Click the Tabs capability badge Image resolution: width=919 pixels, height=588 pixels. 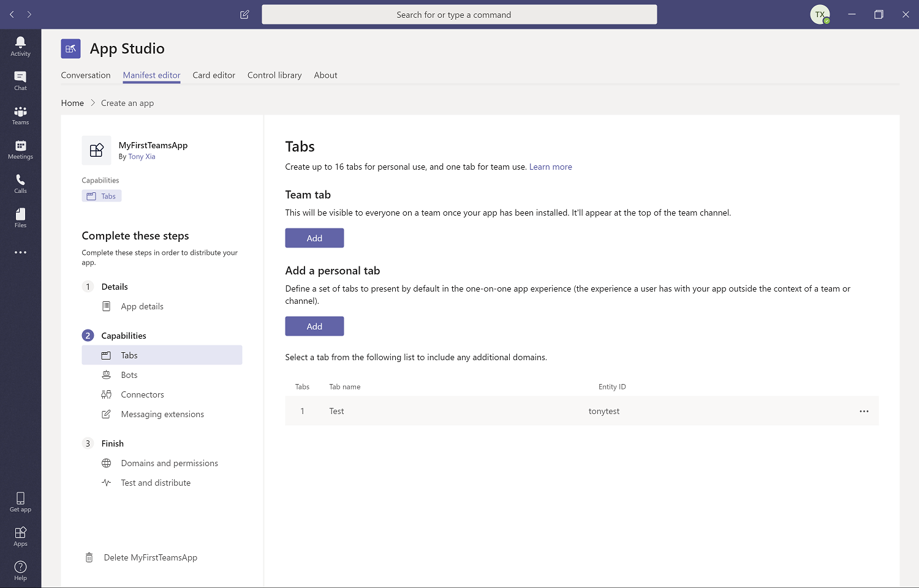pos(102,196)
